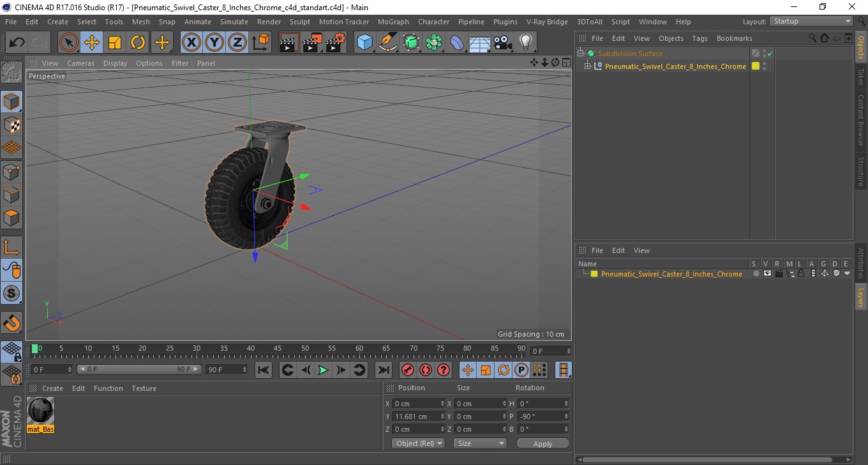
Task: Toggle Y axis lock
Action: [x=214, y=43]
